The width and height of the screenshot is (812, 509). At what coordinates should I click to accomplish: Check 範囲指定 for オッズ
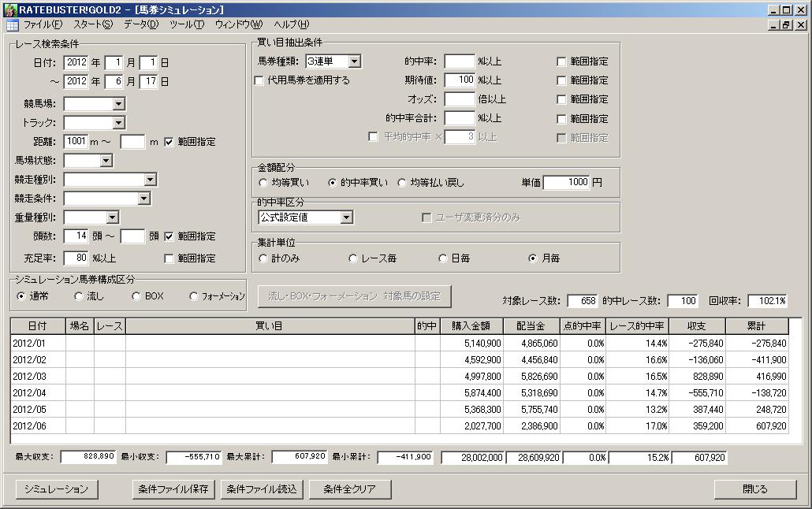[561, 99]
